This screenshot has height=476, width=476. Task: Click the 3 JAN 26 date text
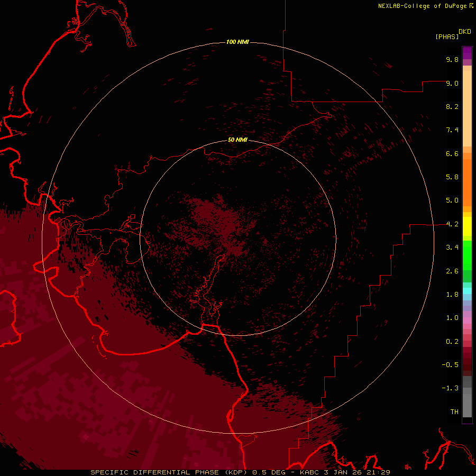[343, 472]
